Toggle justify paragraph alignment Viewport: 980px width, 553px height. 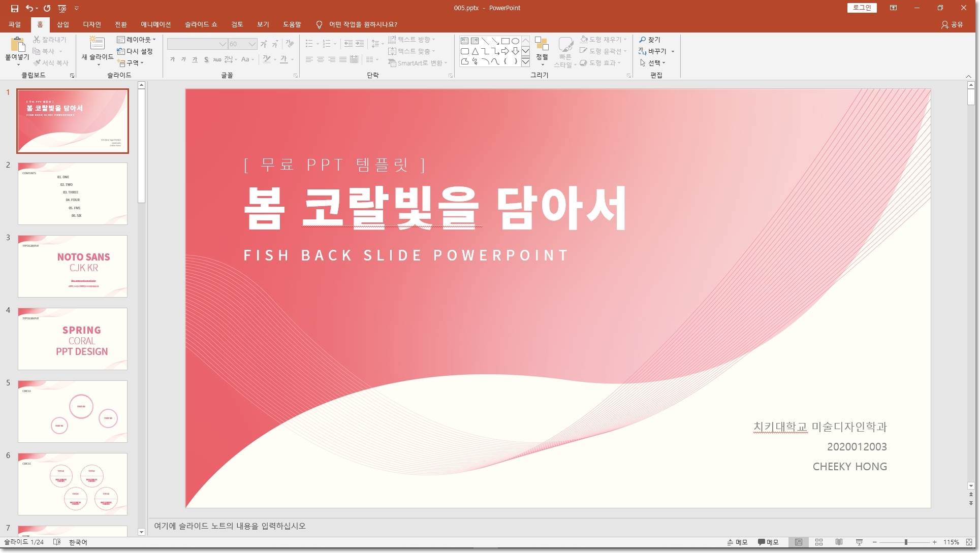click(343, 59)
